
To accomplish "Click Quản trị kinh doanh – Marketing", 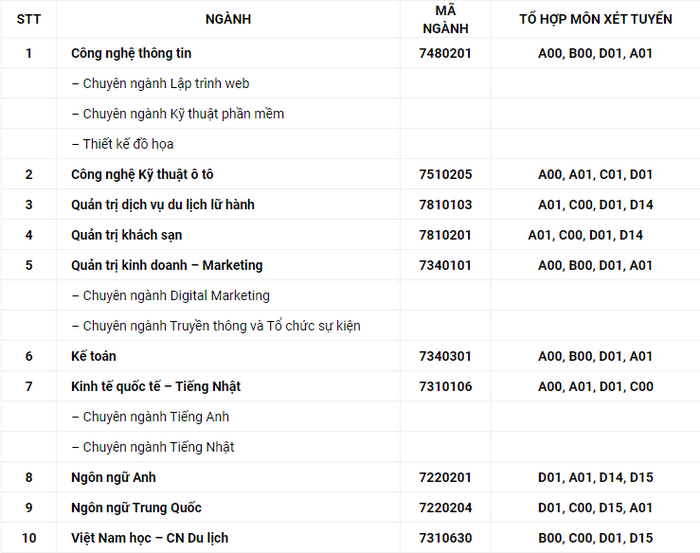I will (167, 266).
